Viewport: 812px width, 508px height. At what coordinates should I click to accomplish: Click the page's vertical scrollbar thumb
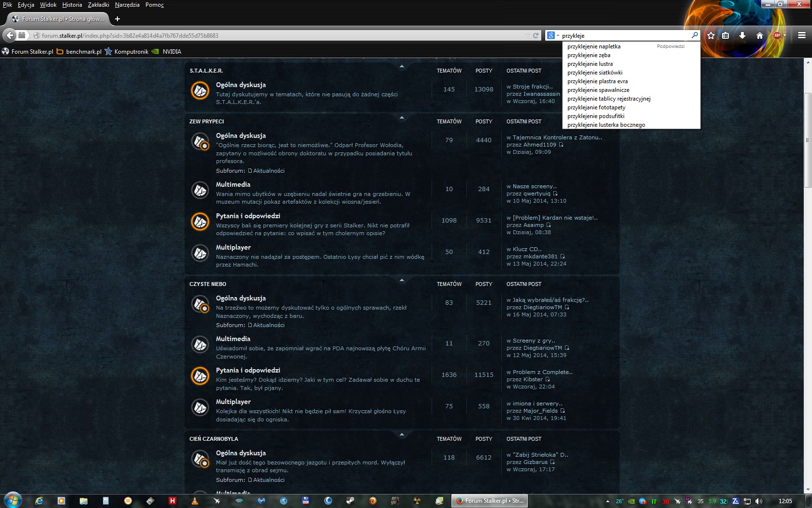808,139
